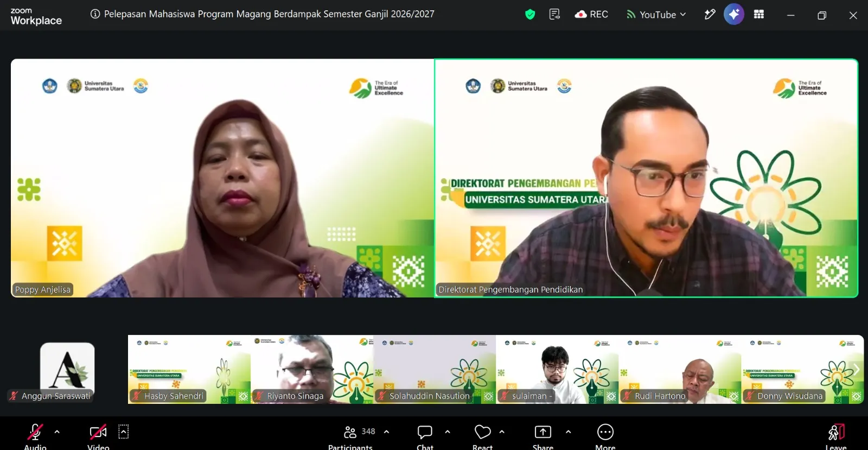Viewport: 868px width, 450px height.
Task: Open the Chat panel
Action: [425, 436]
